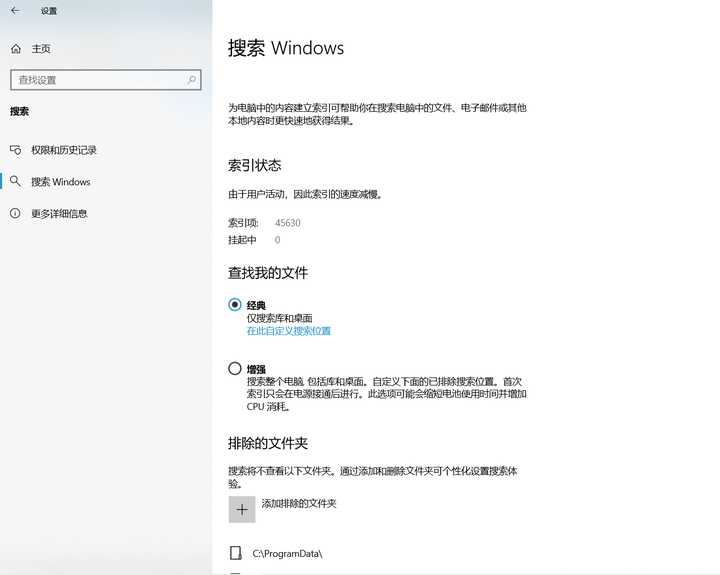Click the 搜索 category label in sidebar
The image size is (720, 575).
click(x=20, y=111)
